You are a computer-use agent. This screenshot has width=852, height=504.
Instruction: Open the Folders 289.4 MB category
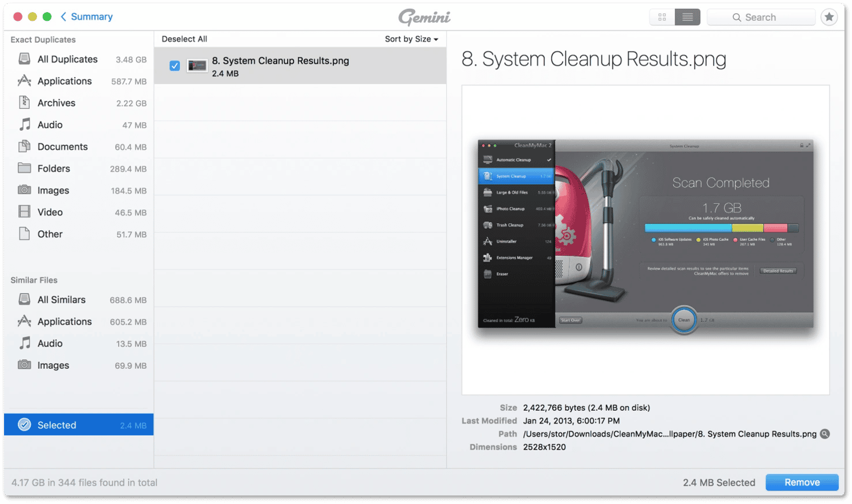[x=79, y=168]
